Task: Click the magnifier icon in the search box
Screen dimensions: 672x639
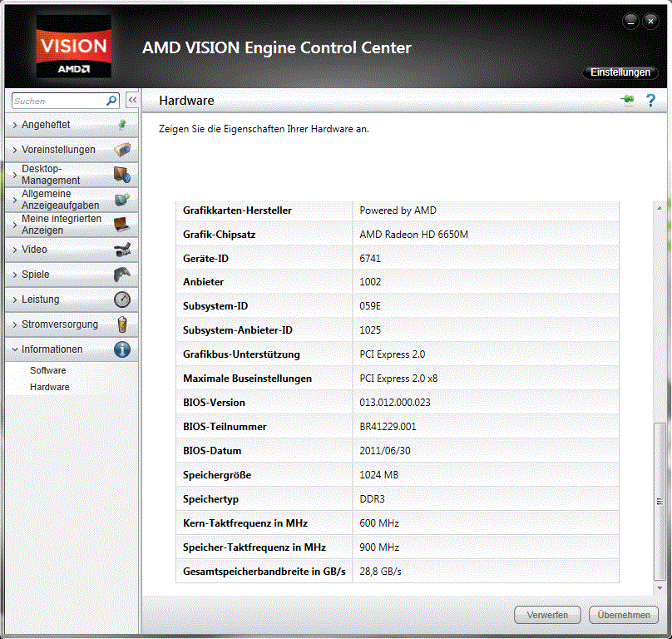Action: (x=111, y=101)
